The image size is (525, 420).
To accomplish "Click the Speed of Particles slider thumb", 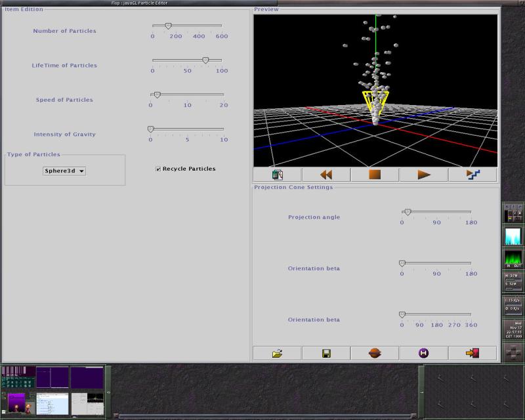I will pyautogui.click(x=157, y=94).
